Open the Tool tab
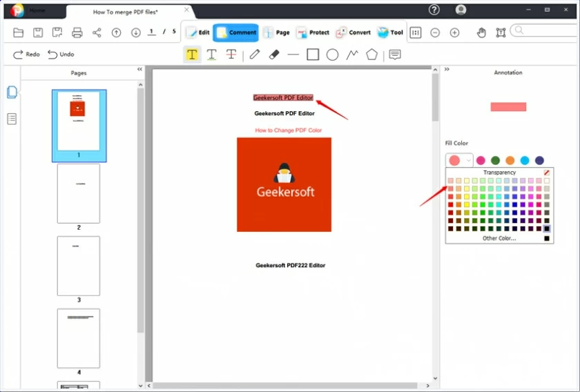Viewport: 580px width, 392px height. tap(390, 32)
